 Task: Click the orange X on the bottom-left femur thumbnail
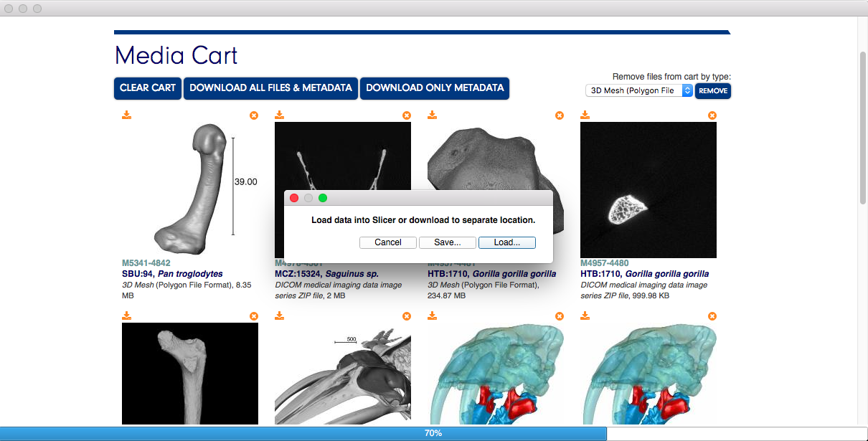[253, 316]
